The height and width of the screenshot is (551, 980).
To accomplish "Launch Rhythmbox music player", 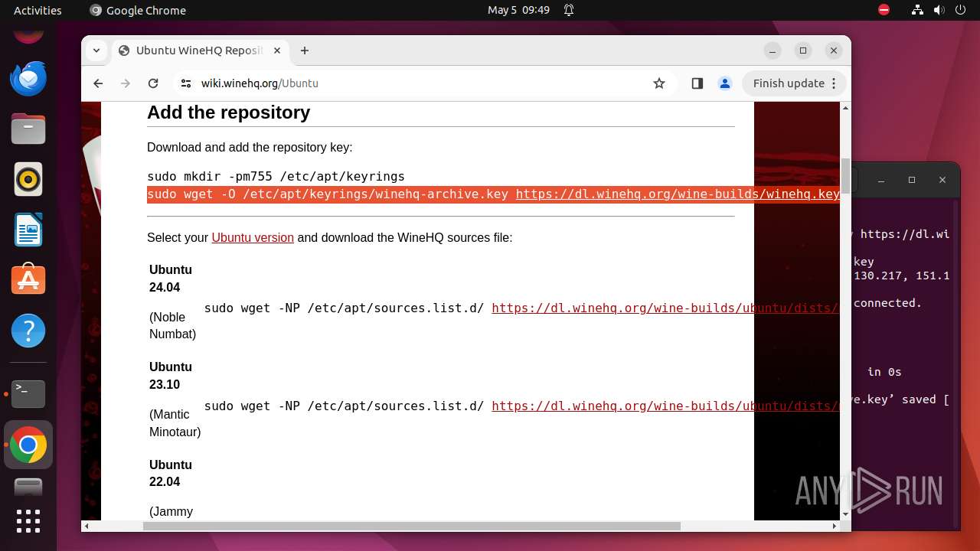I will [x=28, y=179].
